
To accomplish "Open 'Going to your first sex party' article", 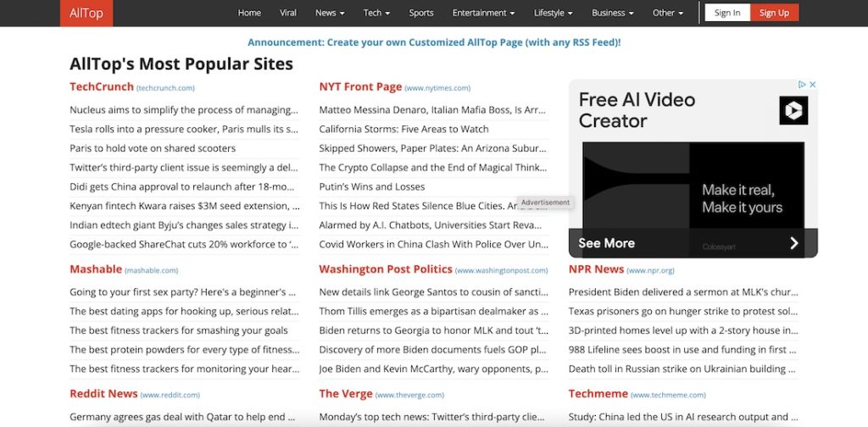I will tap(183, 292).
